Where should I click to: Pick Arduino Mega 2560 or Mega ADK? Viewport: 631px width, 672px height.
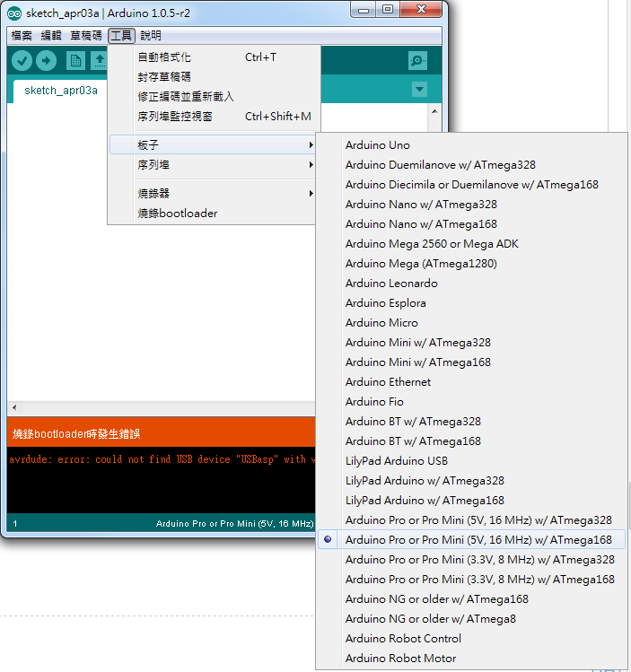tap(431, 244)
